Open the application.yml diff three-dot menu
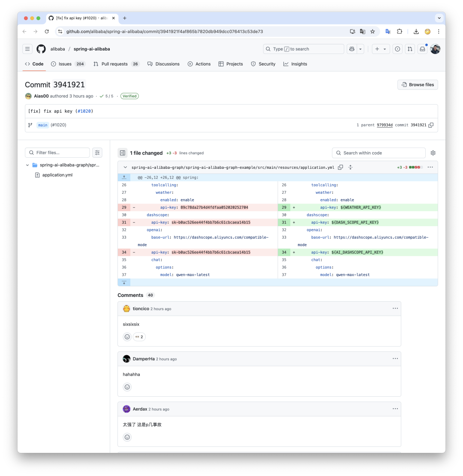Image resolution: width=463 pixels, height=476 pixels. [x=430, y=167]
